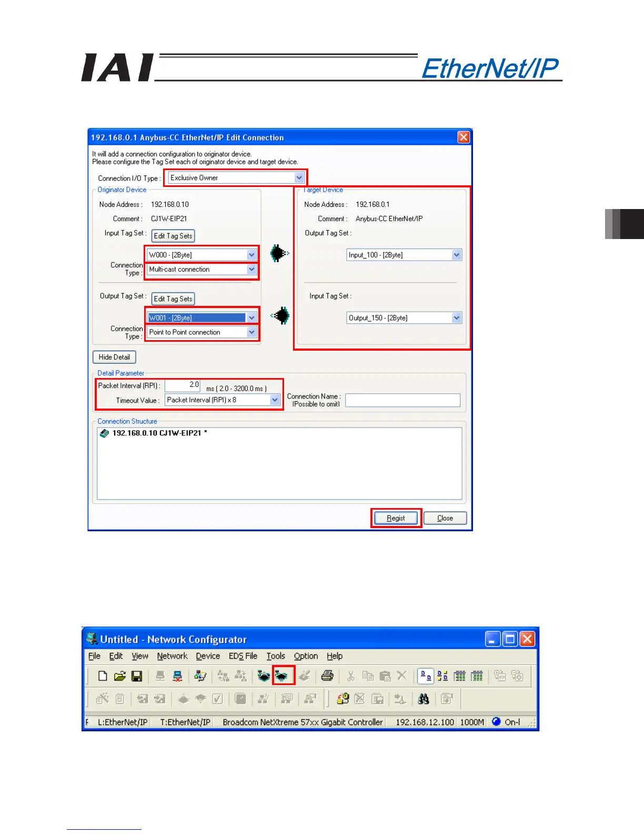Click the Connection Name input field

[x=402, y=400]
